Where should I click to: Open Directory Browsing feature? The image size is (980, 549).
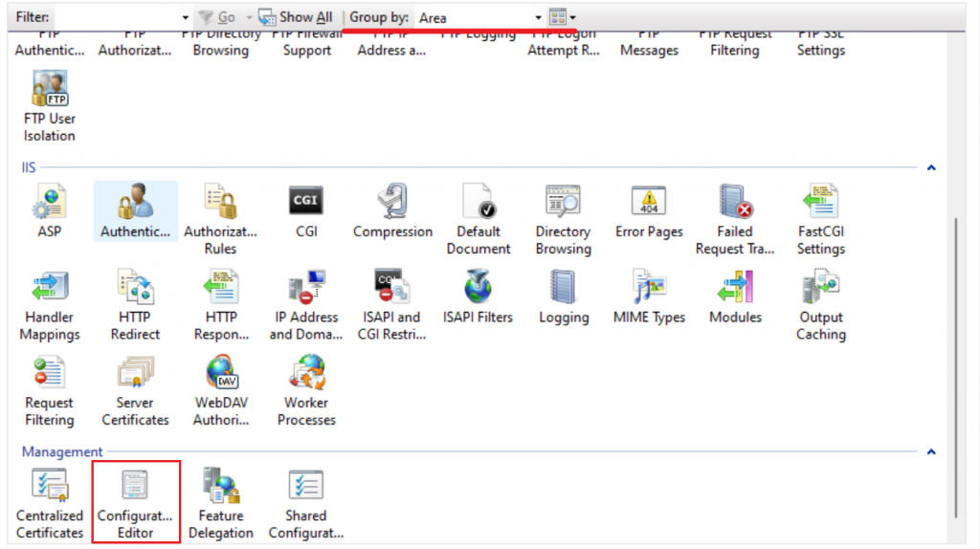563,219
